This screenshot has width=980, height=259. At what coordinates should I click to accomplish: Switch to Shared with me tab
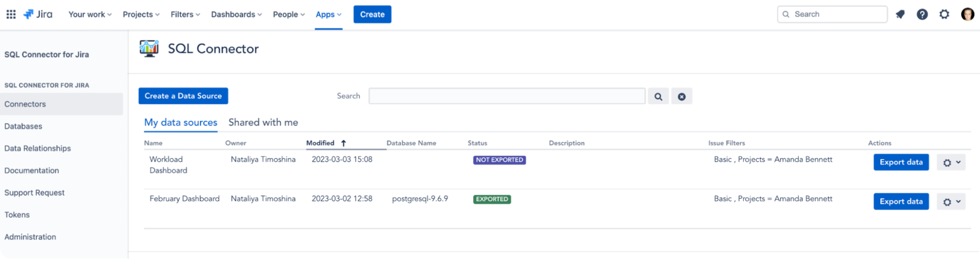[263, 123]
